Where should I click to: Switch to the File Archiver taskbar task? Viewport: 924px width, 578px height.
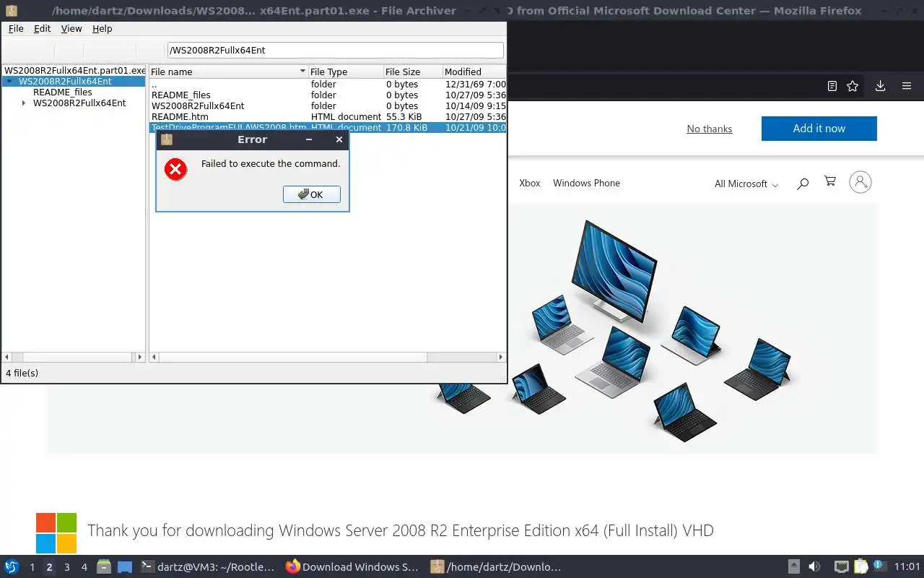tap(497, 567)
